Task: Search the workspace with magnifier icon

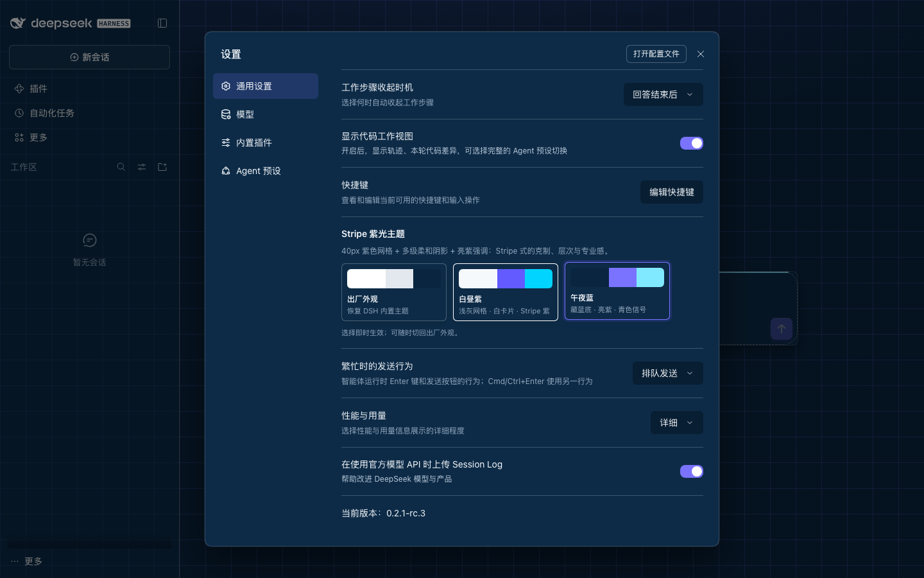Action: [x=121, y=167]
